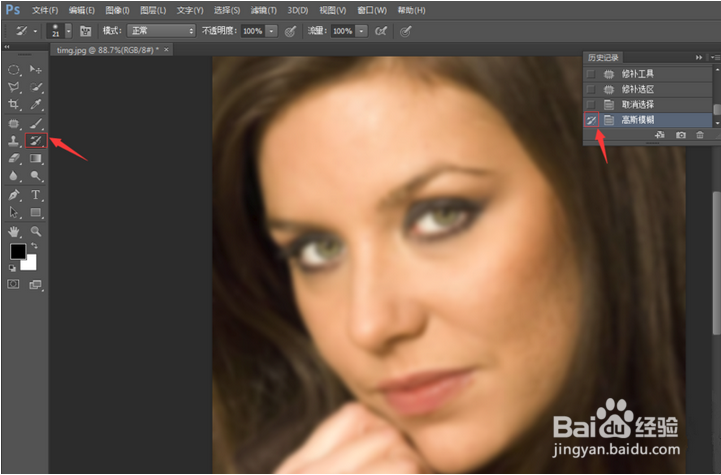This screenshot has height=475, width=721.
Task: Select the Rectangle shape tool
Action: pyautogui.click(x=35, y=212)
